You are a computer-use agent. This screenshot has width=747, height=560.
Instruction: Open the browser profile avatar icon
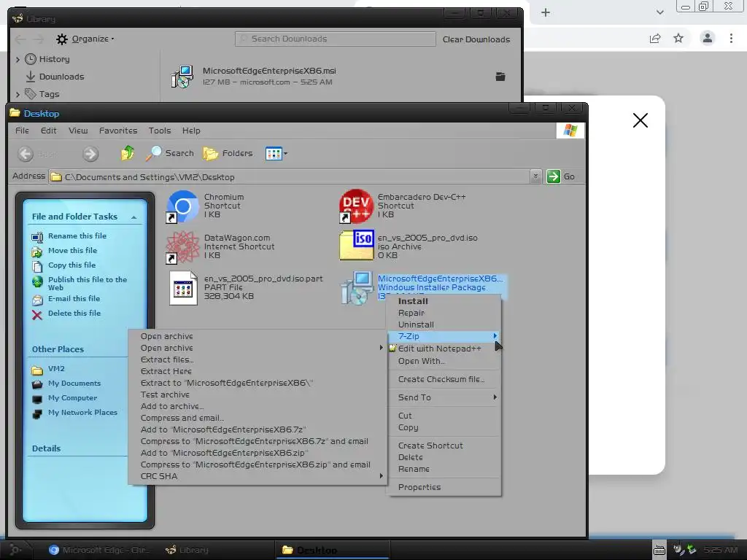(x=708, y=38)
